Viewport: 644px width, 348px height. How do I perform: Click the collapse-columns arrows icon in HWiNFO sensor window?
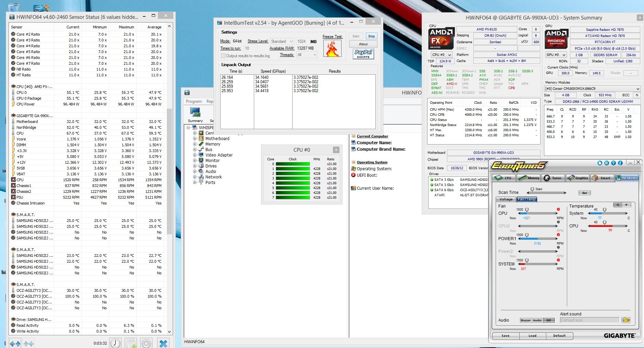[x=29, y=343]
